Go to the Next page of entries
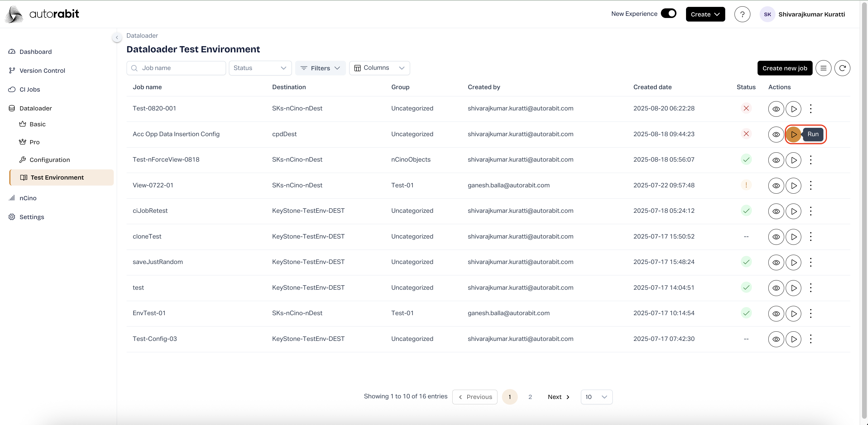Screen dimensions: 868x425 pos(558,397)
